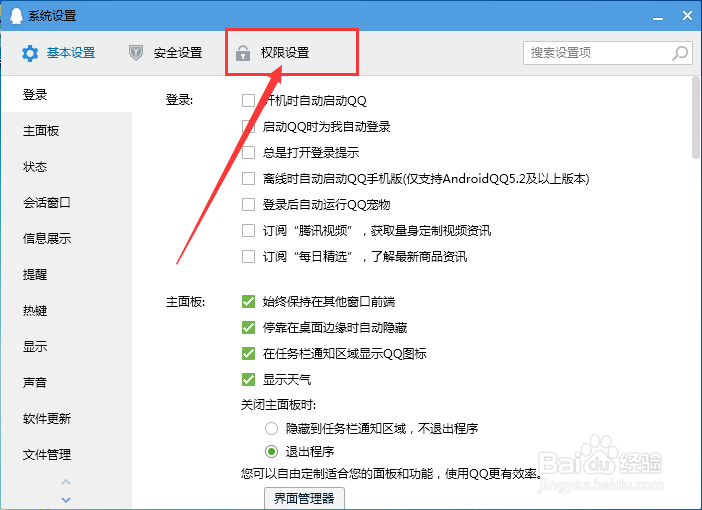
Task: Click the 登录: section heading in content
Action: pos(180,99)
